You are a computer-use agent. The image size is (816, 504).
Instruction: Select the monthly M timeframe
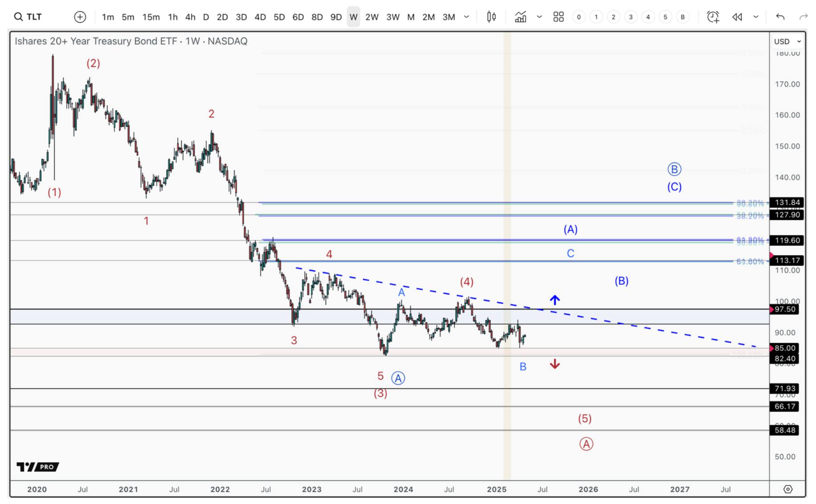(411, 17)
